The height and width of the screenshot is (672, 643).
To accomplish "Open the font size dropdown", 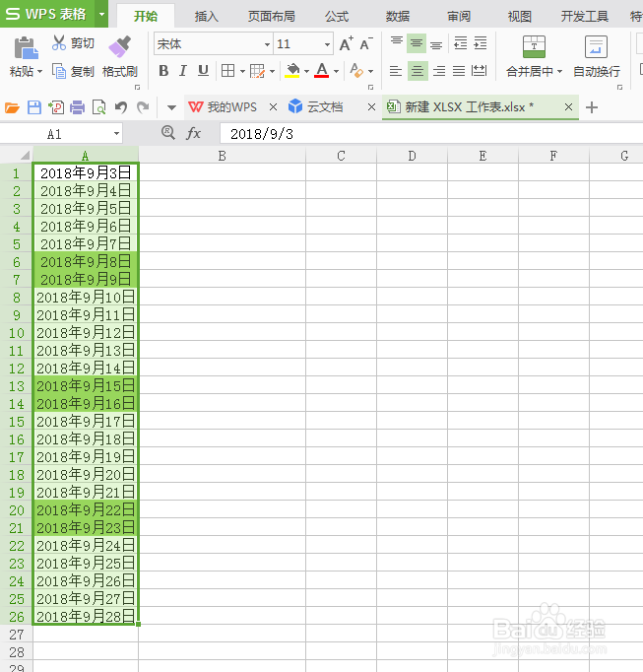I will (x=327, y=44).
